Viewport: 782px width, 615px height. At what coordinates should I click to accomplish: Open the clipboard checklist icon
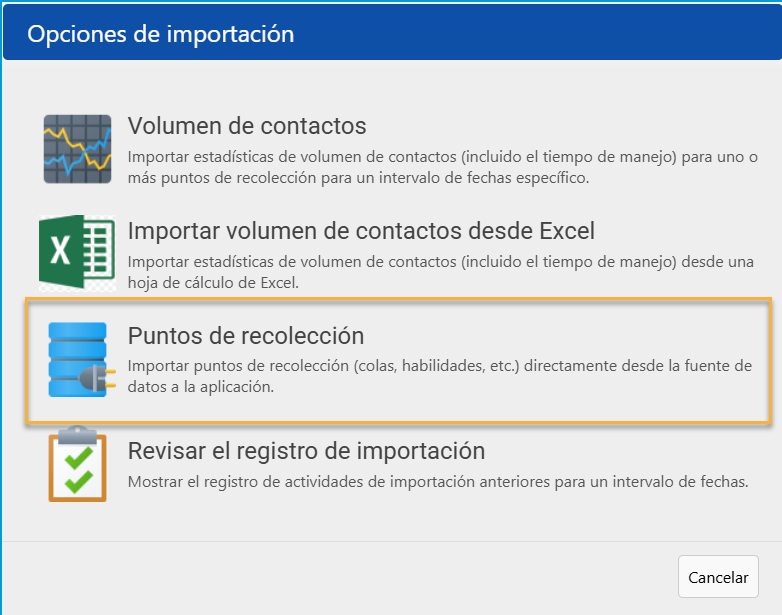(77, 464)
